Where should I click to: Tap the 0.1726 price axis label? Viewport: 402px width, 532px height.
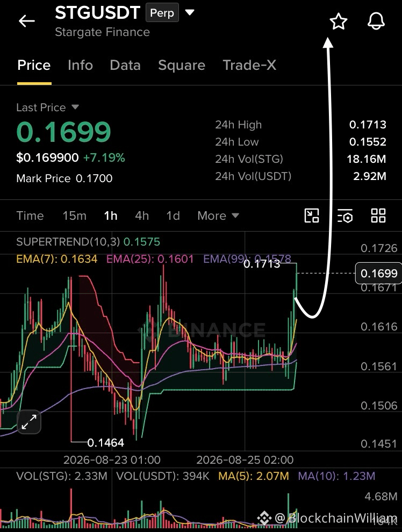pyautogui.click(x=378, y=248)
